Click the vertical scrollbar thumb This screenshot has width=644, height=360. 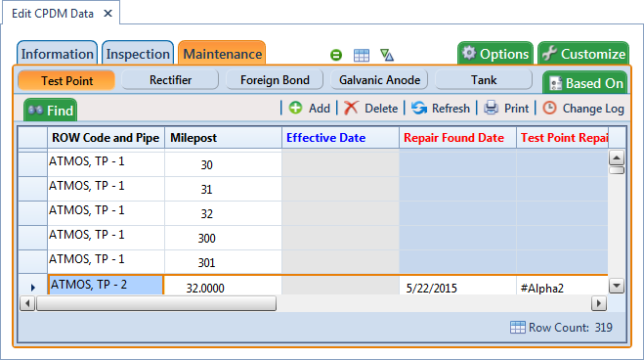(617, 170)
